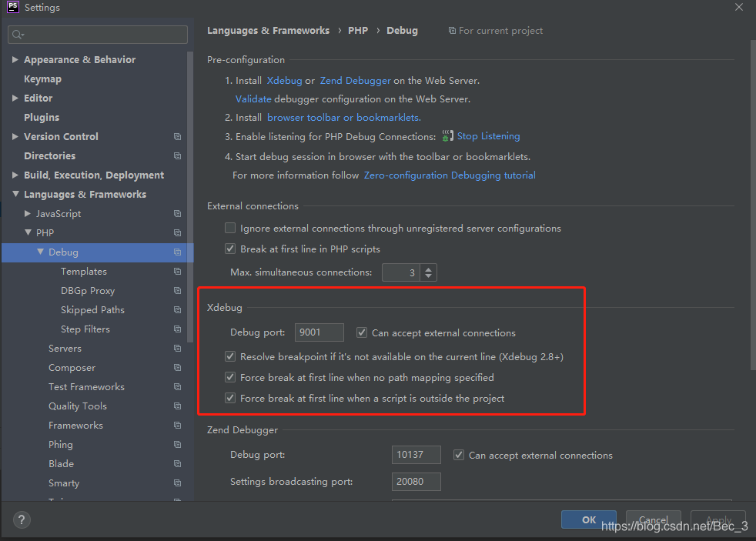Click project-level icon beside the PHP row
The image size is (756, 541).
coord(177,233)
